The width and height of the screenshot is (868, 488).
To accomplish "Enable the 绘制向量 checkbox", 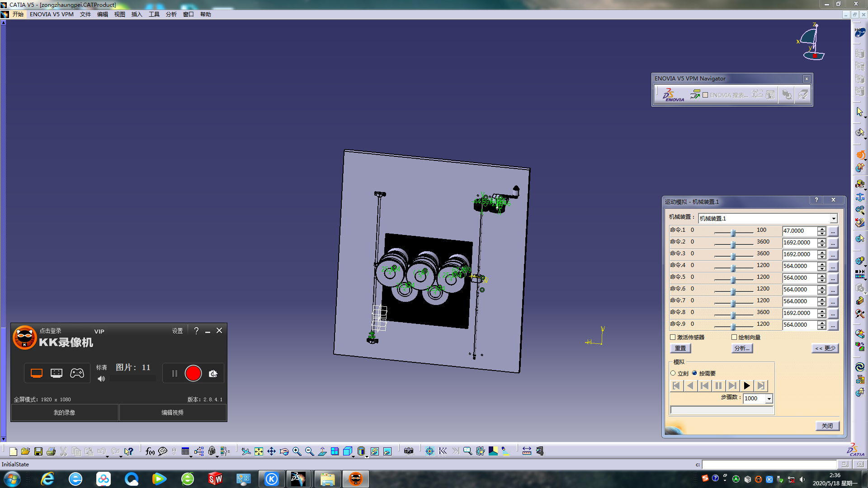I will click(734, 337).
